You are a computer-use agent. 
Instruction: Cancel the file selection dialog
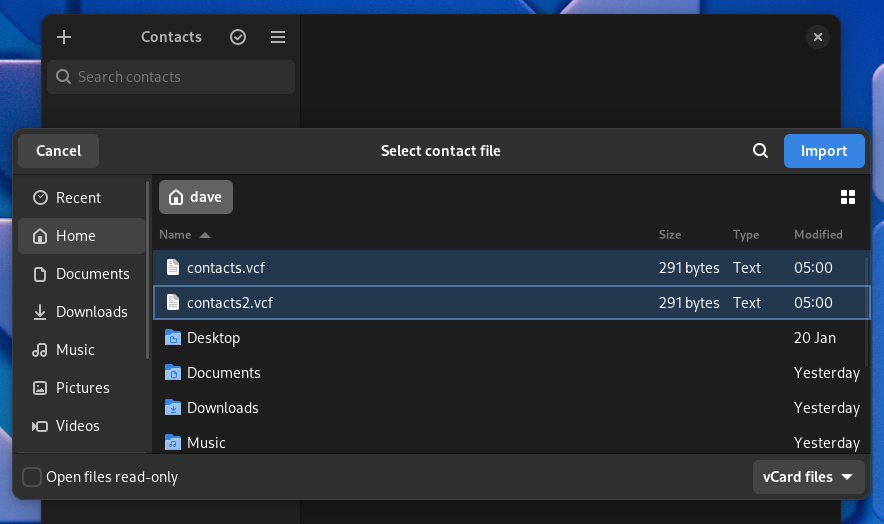pyautogui.click(x=58, y=151)
